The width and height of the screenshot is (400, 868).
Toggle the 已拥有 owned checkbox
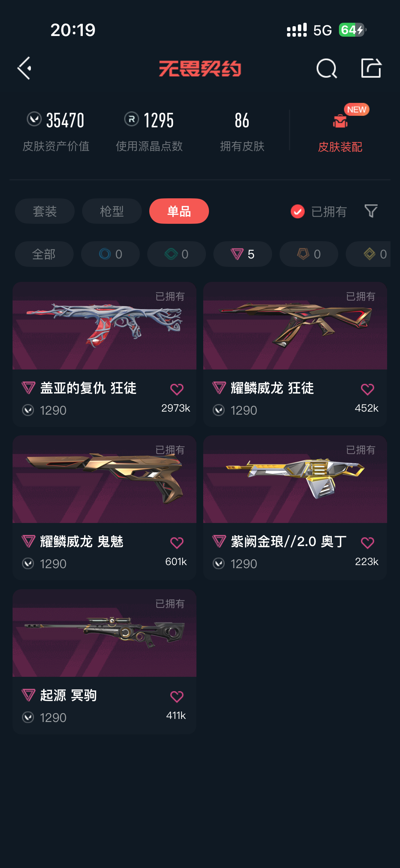click(x=298, y=211)
